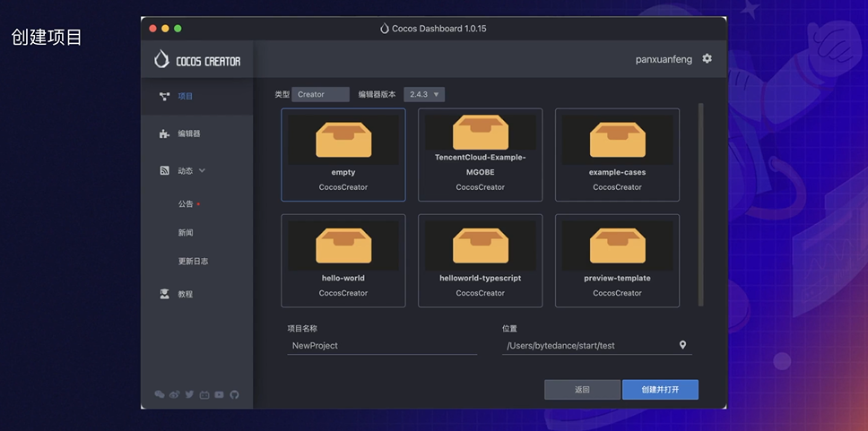Open the 编辑器 section

[197, 134]
